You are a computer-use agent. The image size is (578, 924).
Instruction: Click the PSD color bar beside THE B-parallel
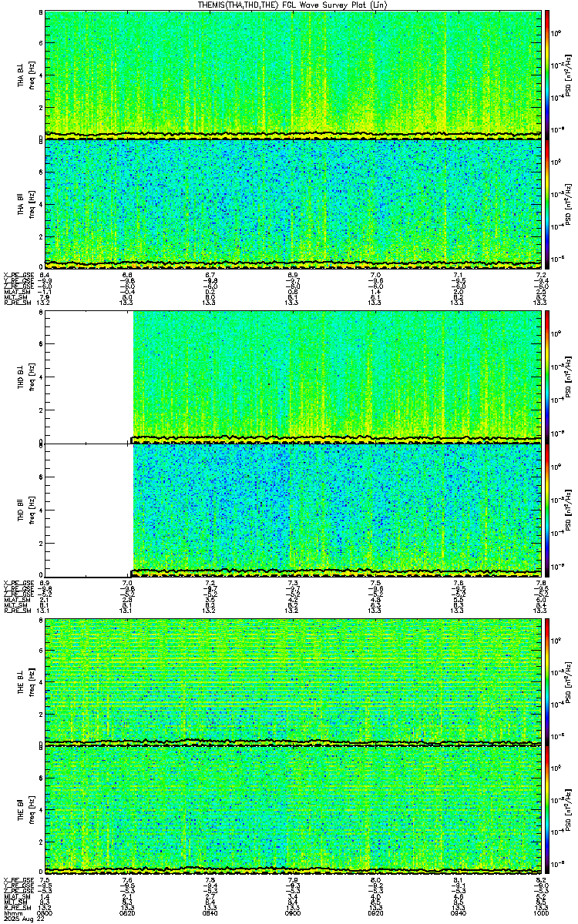548,809
